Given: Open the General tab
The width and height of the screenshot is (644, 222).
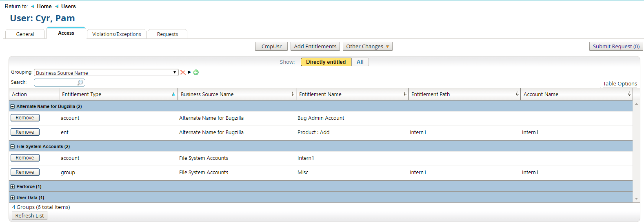Looking at the screenshot, I should pyautogui.click(x=25, y=34).
